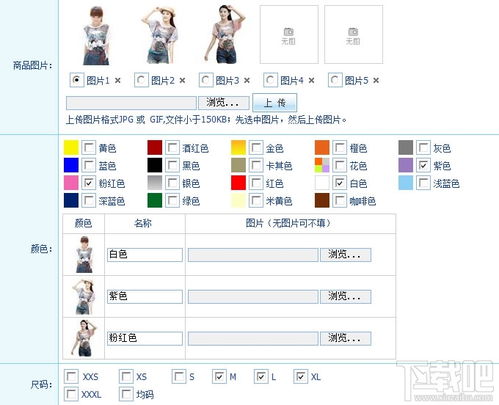499x405 pixels.
Task: Select the 图片2 radio button
Action: (141, 80)
